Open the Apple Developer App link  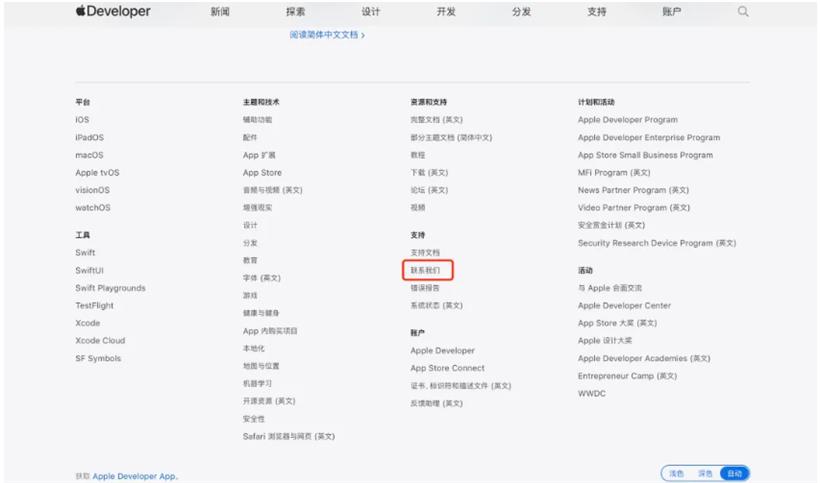(135, 476)
